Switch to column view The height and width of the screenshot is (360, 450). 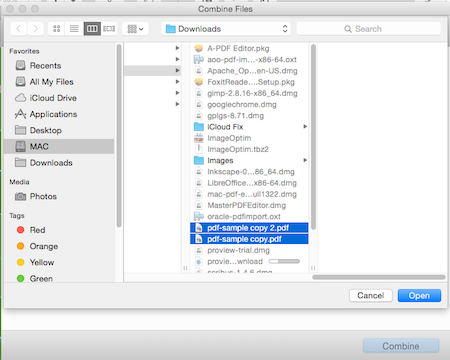[x=92, y=29]
